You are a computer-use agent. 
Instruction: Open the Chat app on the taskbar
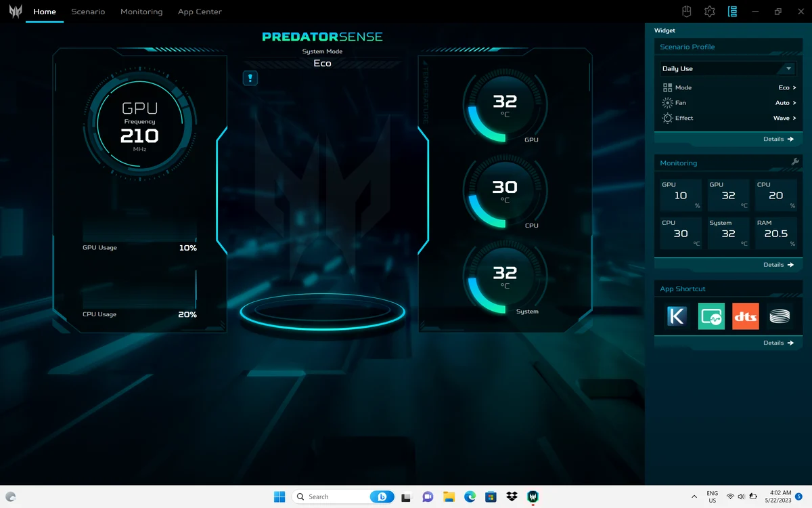coord(428,496)
